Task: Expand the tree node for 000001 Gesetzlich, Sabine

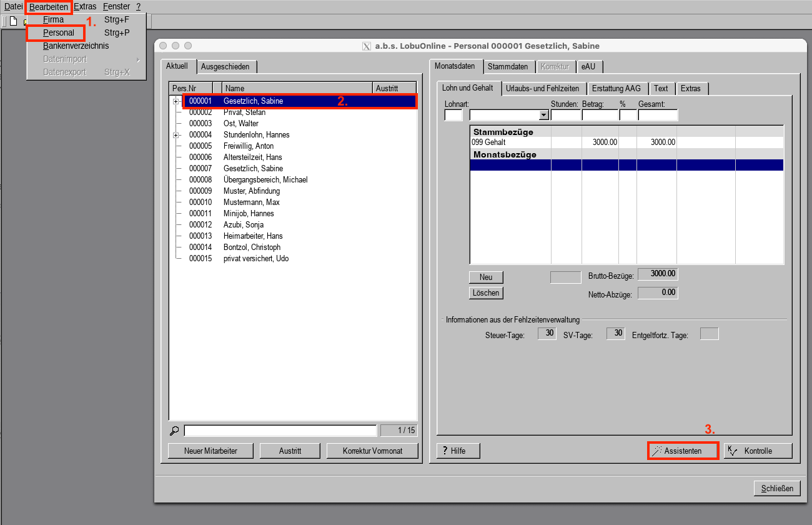Action: click(176, 101)
